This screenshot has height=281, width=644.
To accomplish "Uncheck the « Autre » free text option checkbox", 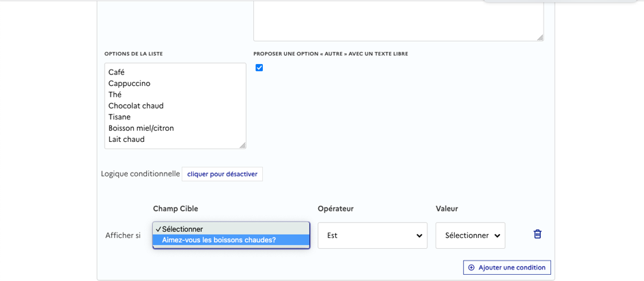I will [x=260, y=68].
